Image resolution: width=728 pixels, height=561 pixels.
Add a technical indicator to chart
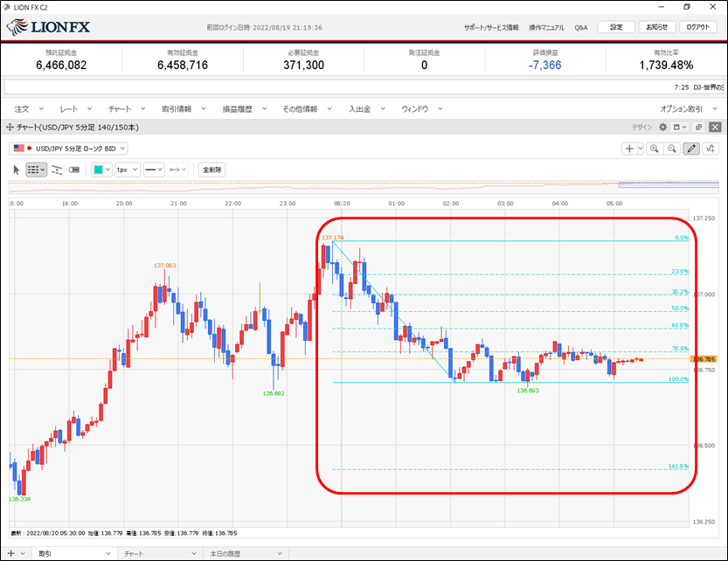pyautogui.click(x=711, y=149)
